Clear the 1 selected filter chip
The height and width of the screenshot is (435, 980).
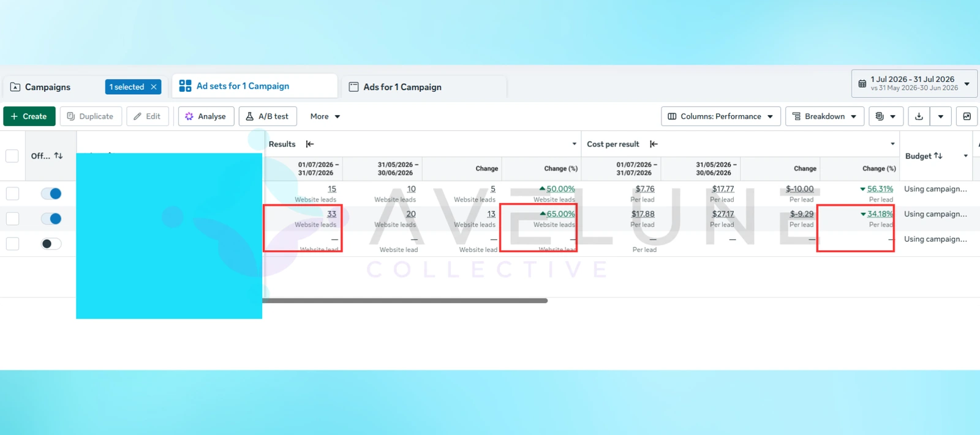pyautogui.click(x=154, y=87)
